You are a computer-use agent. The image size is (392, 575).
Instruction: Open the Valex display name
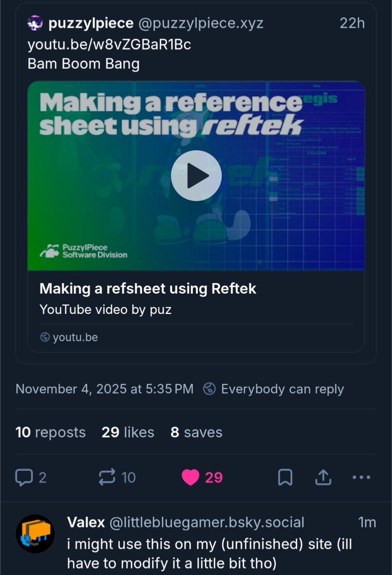pyautogui.click(x=86, y=522)
